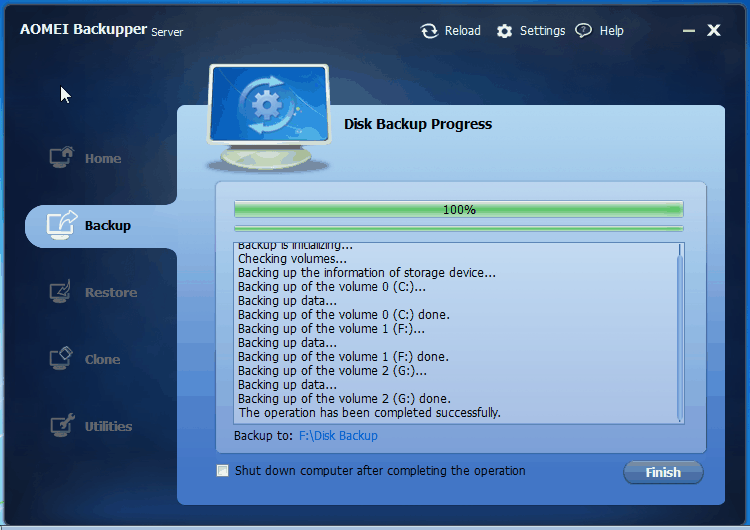Screen dimensions: 750x530
Task: Select 'Backing up of the volume 1 (F:) done.'
Action: pos(343,357)
